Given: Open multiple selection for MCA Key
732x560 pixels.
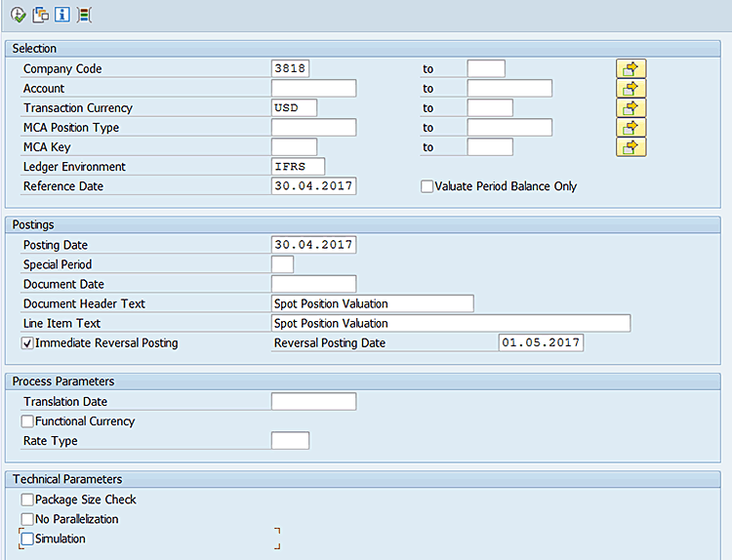Looking at the screenshot, I should coord(630,146).
